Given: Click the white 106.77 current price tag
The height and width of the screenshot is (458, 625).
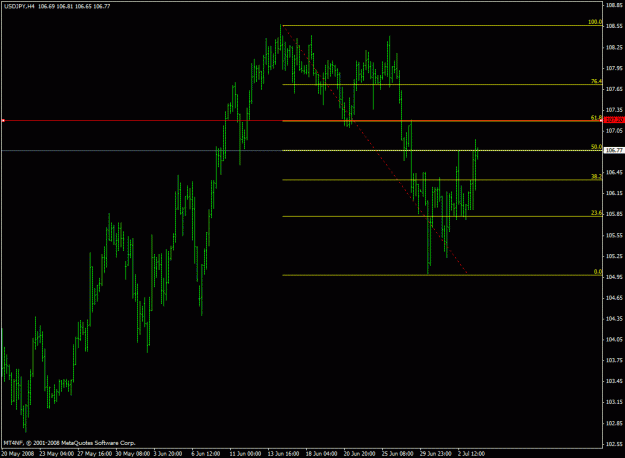Looking at the screenshot, I should pos(614,150).
